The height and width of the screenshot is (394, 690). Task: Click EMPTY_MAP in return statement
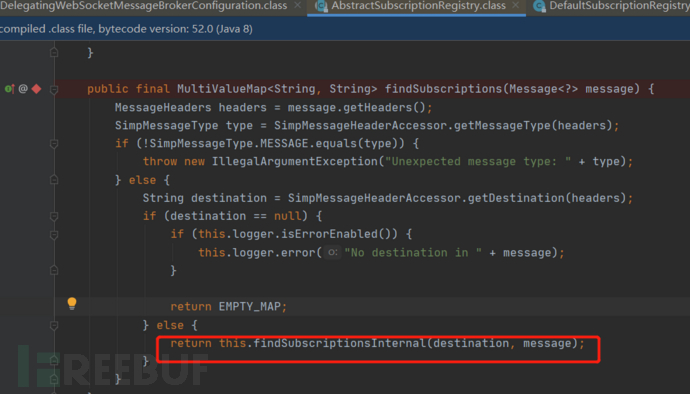250,306
